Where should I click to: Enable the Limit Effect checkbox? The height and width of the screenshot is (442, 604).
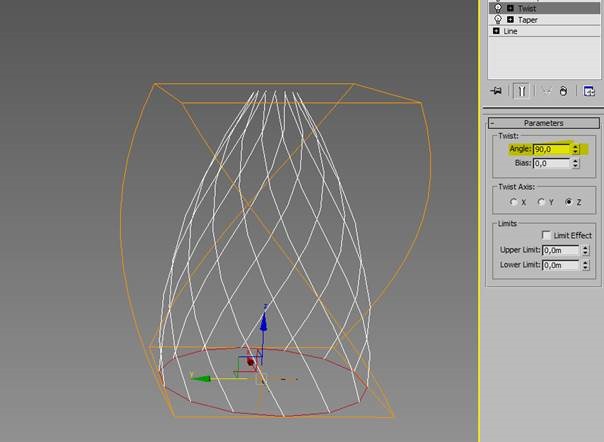point(546,234)
